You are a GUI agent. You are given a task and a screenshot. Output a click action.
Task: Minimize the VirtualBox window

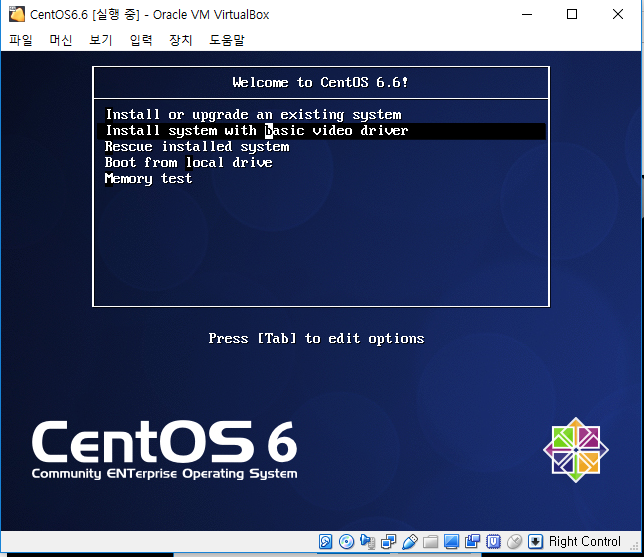point(527,14)
